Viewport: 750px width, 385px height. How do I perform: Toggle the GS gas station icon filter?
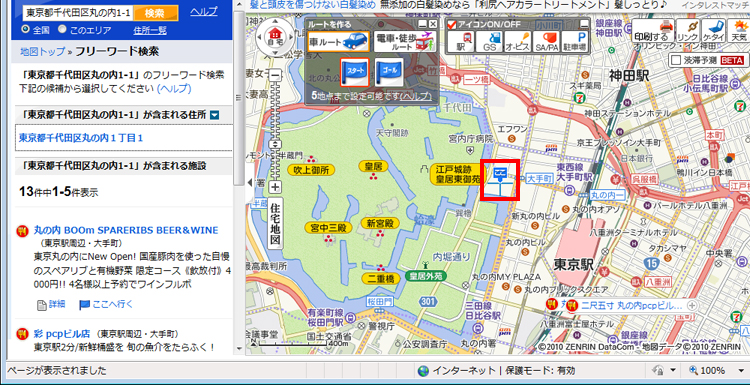[490, 42]
